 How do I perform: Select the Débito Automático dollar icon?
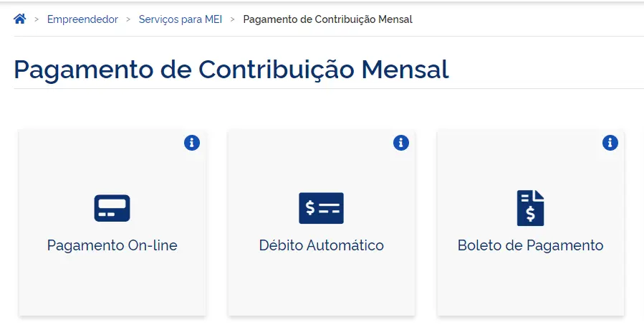(321, 208)
